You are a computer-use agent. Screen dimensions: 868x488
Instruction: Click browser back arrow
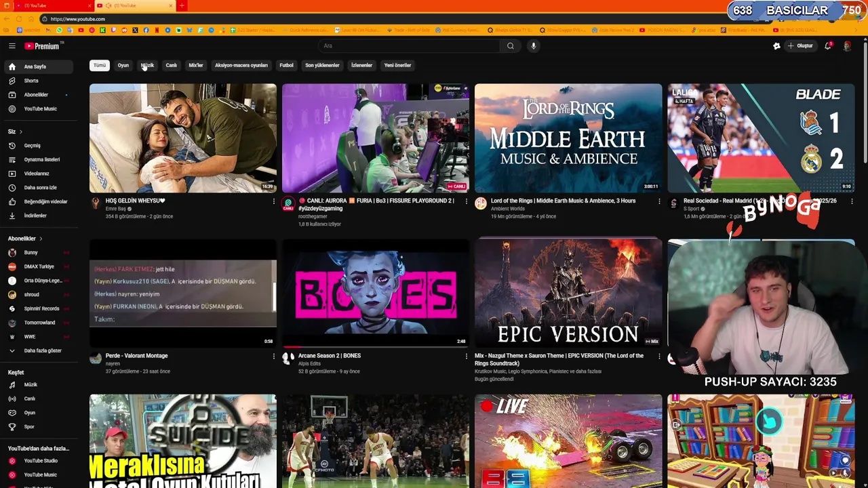(7, 19)
